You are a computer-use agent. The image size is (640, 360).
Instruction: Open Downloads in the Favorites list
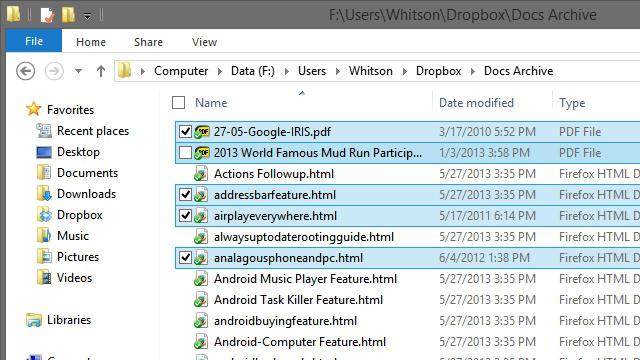[87, 194]
